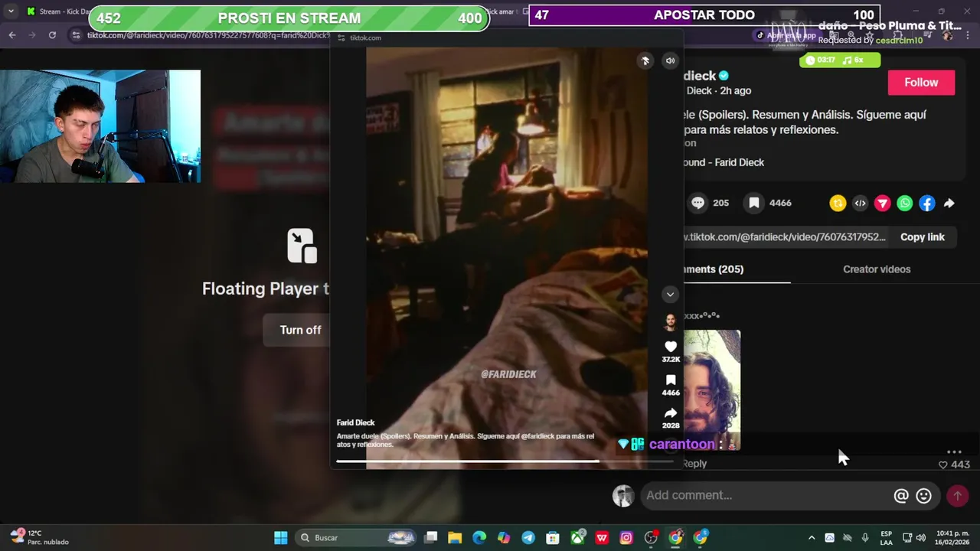Open the browser tab list dropdown

[11, 11]
